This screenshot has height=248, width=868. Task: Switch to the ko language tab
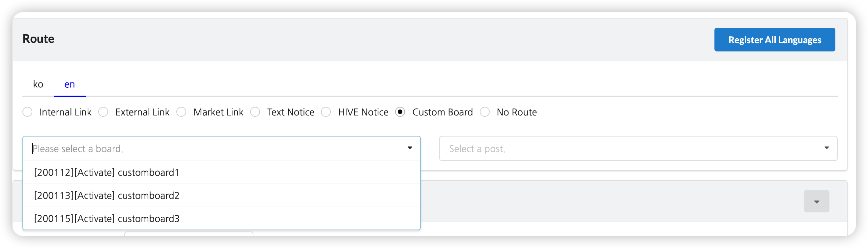pyautogui.click(x=38, y=84)
